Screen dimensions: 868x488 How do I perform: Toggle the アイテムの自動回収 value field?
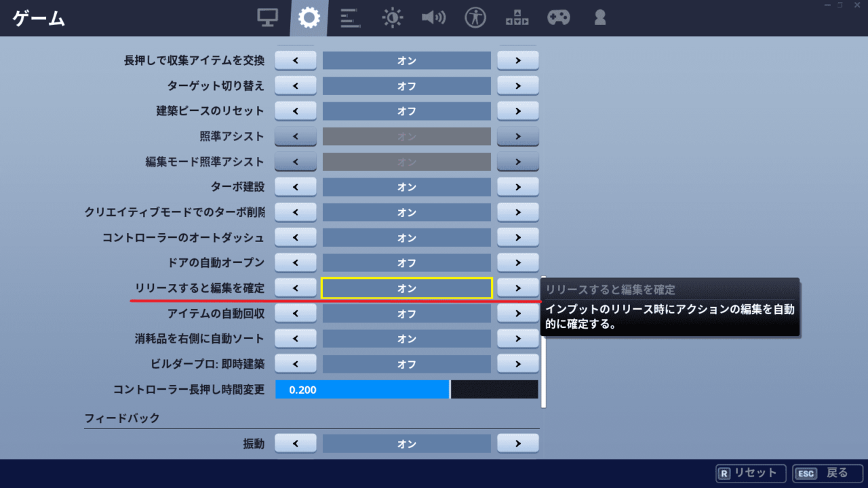click(x=407, y=313)
